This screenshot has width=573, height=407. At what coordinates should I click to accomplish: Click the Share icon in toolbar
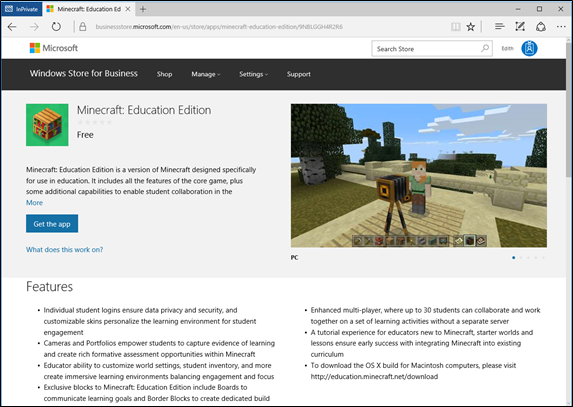pos(541,27)
